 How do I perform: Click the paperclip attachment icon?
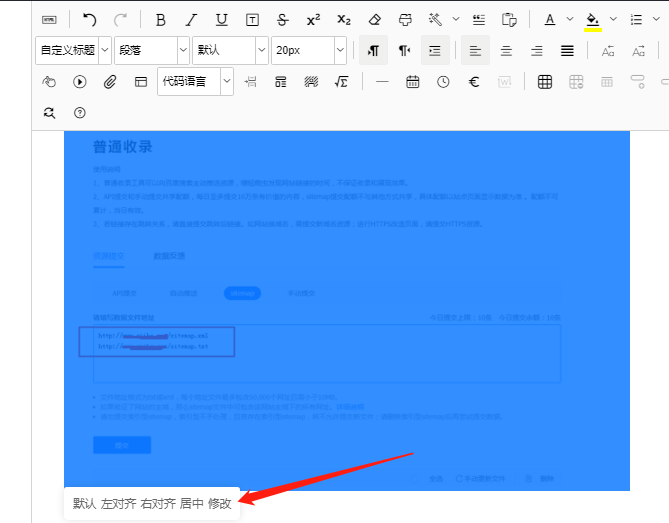click(110, 82)
